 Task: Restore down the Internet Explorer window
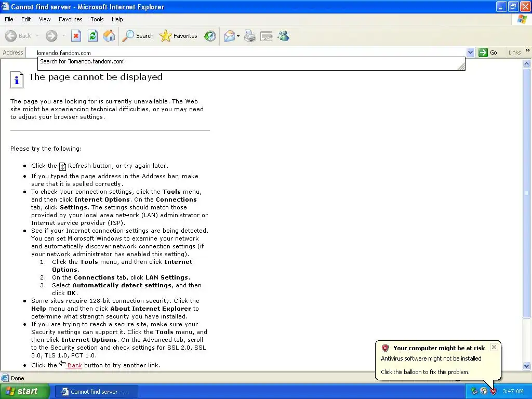(513, 6)
